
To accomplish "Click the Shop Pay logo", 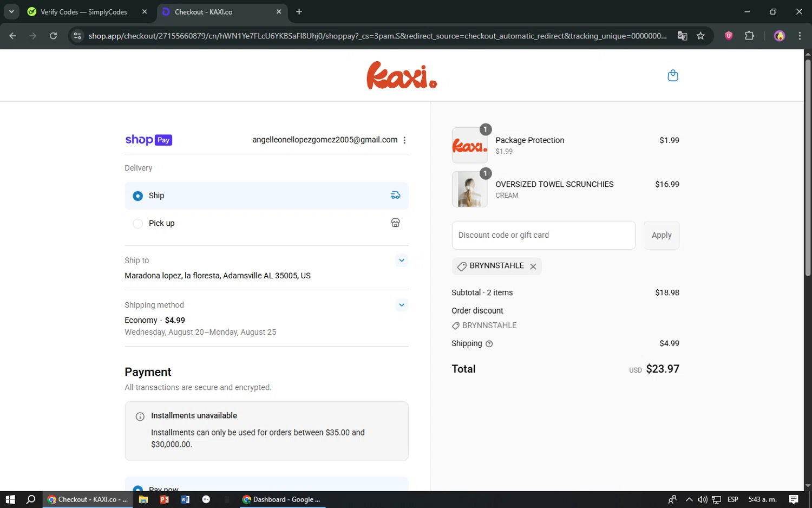I will click(x=148, y=140).
